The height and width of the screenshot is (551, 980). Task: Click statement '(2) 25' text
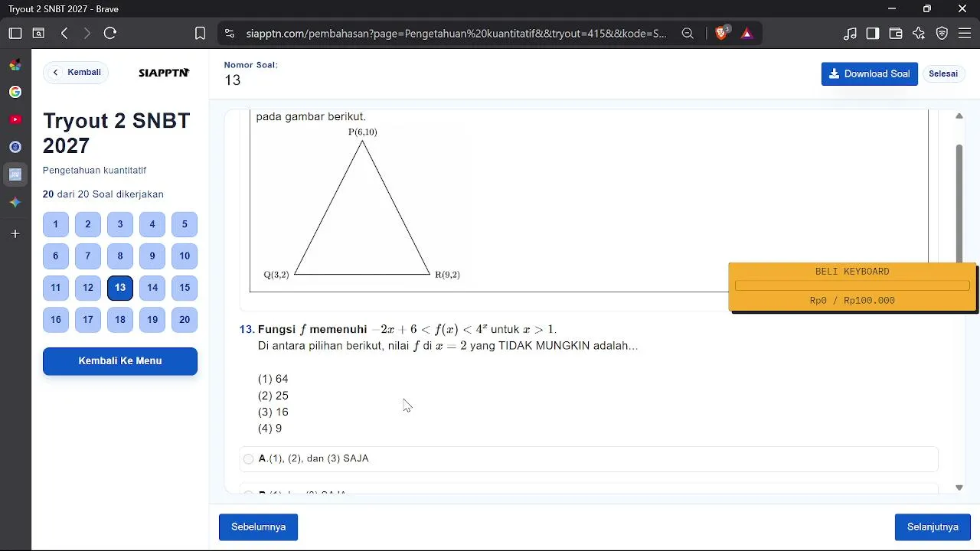(273, 396)
